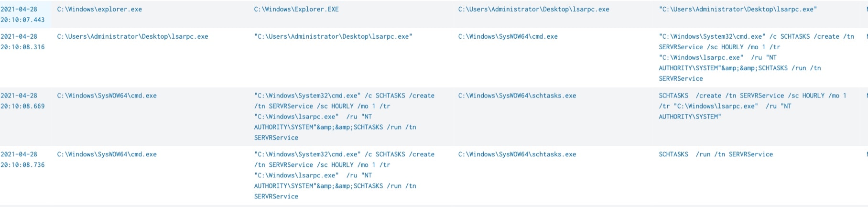Select quoted lsarpc.exe parent command line, second row
868x207 pixels.
point(333,36)
